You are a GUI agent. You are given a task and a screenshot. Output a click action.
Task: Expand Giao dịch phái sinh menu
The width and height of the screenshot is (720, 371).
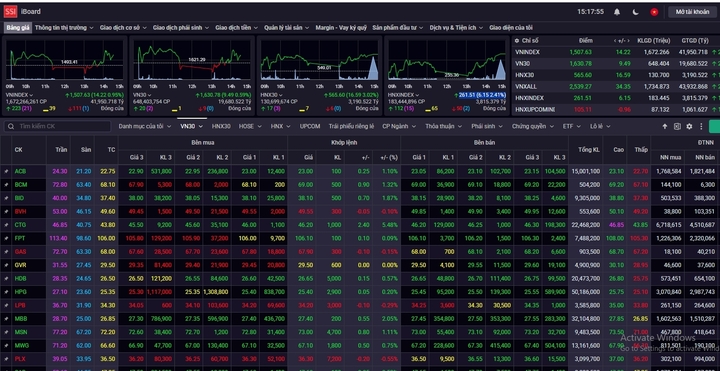(x=180, y=28)
